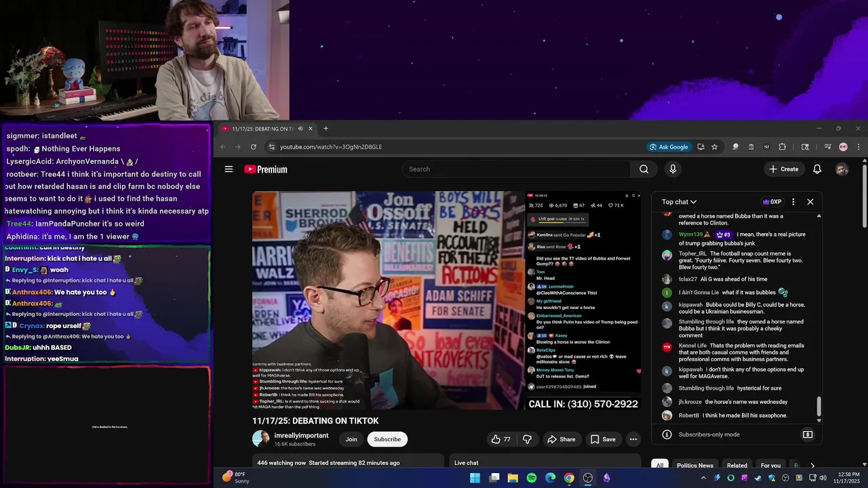View site information icon in address bar
The height and width of the screenshot is (488, 868).
pyautogui.click(x=272, y=147)
